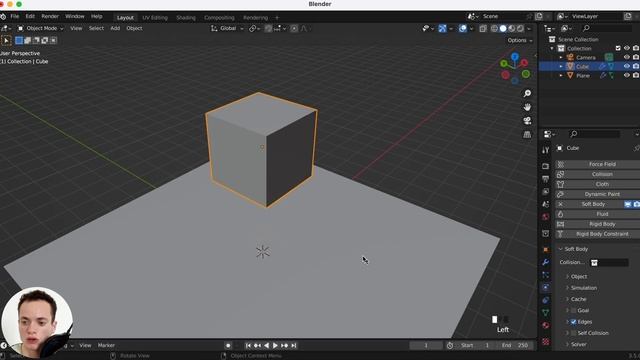
Task: Switch to material preview shading
Action: (511, 28)
